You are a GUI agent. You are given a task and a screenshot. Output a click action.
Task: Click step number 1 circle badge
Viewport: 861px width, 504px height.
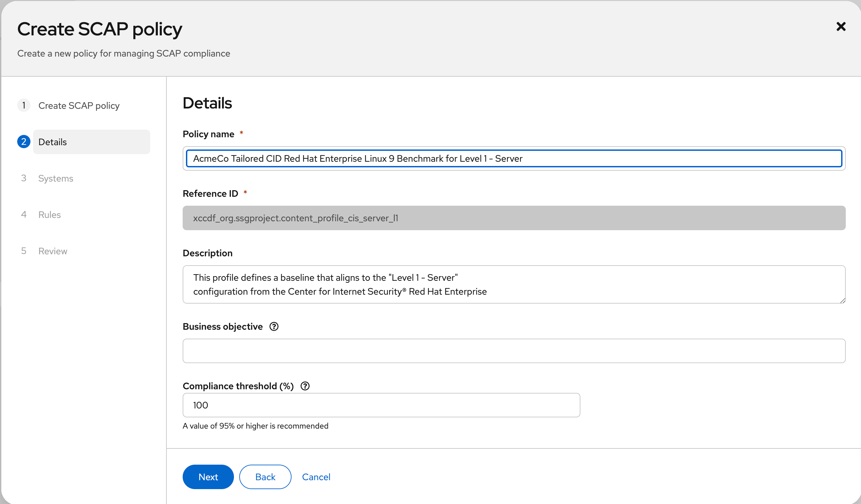[x=23, y=105]
